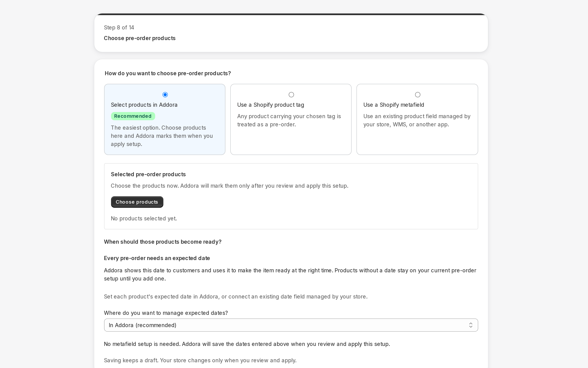Click the Choose products button
This screenshot has height=368, width=588.
tap(137, 202)
